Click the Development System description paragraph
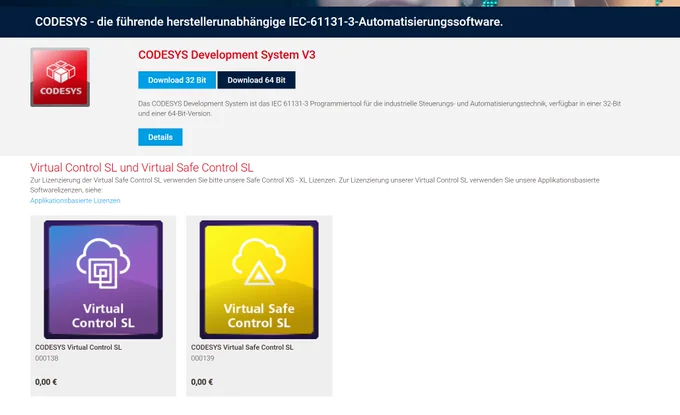Screen dimensions: 680x415 (379, 108)
